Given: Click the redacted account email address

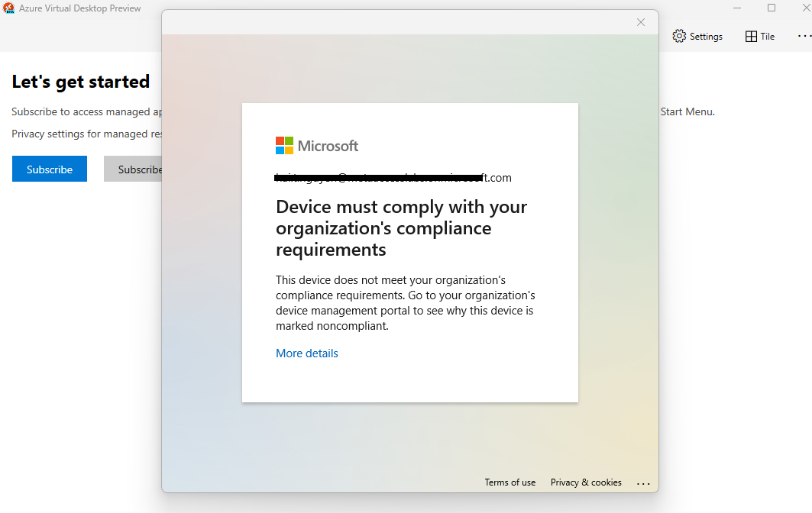Looking at the screenshot, I should [x=393, y=178].
